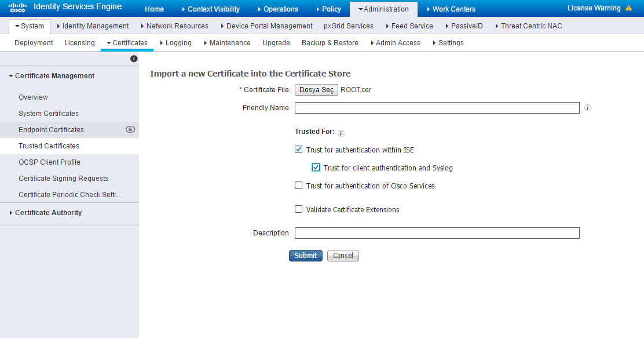The width and height of the screenshot is (644, 338).
Task: Open the Backup & Restore page
Action: 330,43
